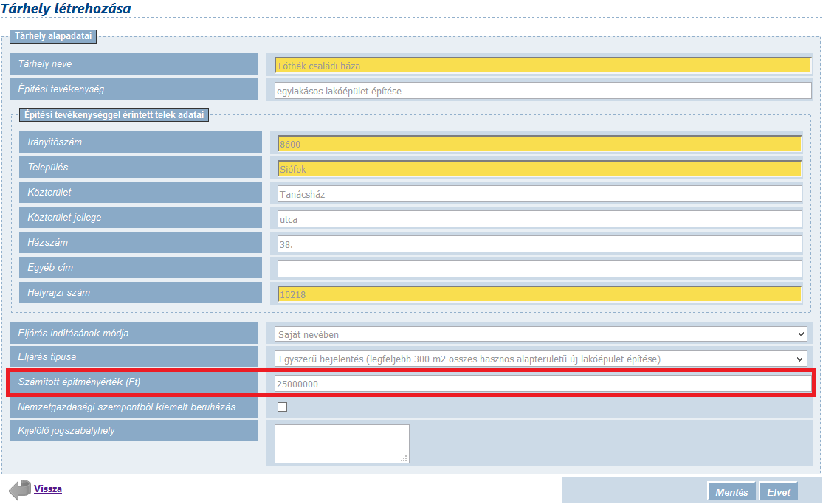Click Helyrajzi szám field showing 10218
The width and height of the screenshot is (823, 504).
tap(540, 294)
